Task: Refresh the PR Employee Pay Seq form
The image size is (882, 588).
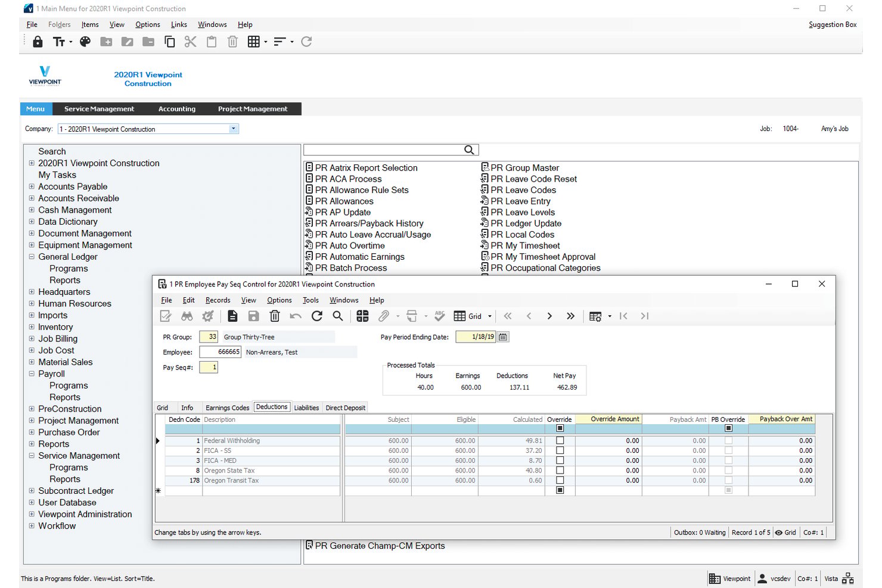Action: [x=317, y=316]
